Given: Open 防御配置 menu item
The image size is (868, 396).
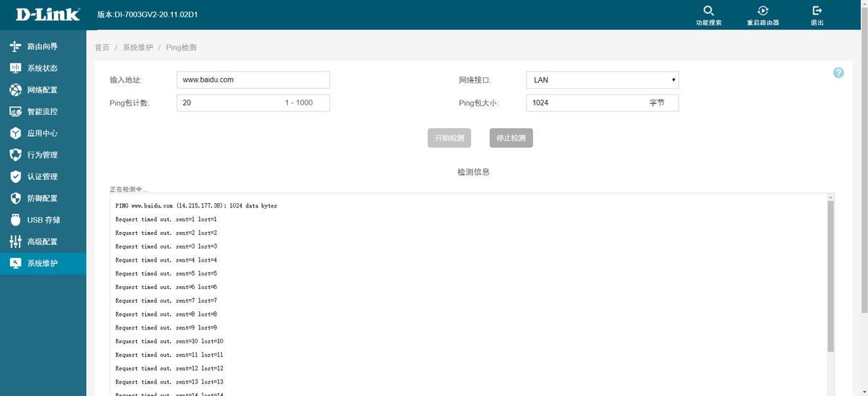Looking at the screenshot, I should pos(43,198).
